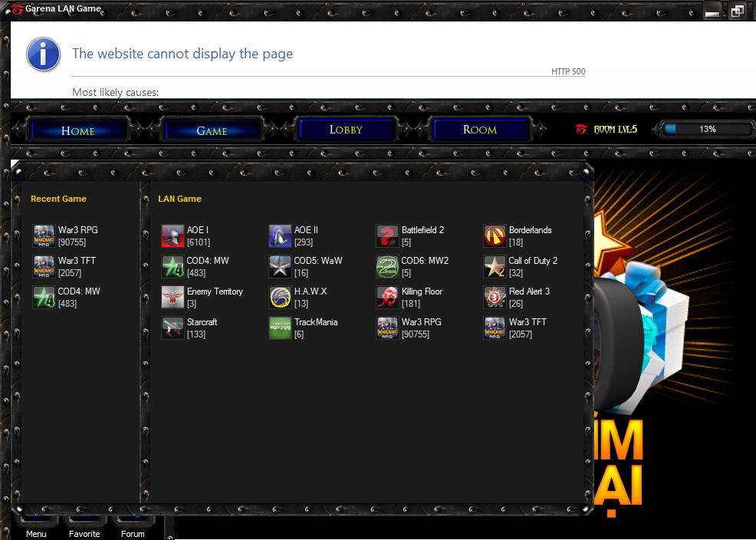Select War3 TFT icon under LAN Game
The width and height of the screenshot is (756, 540).
click(495, 328)
